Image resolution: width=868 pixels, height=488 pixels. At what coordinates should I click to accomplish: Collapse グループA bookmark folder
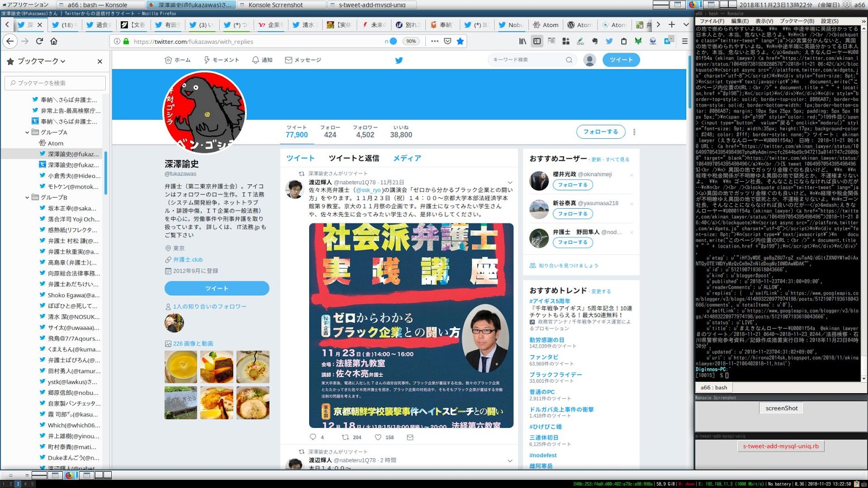(x=27, y=132)
